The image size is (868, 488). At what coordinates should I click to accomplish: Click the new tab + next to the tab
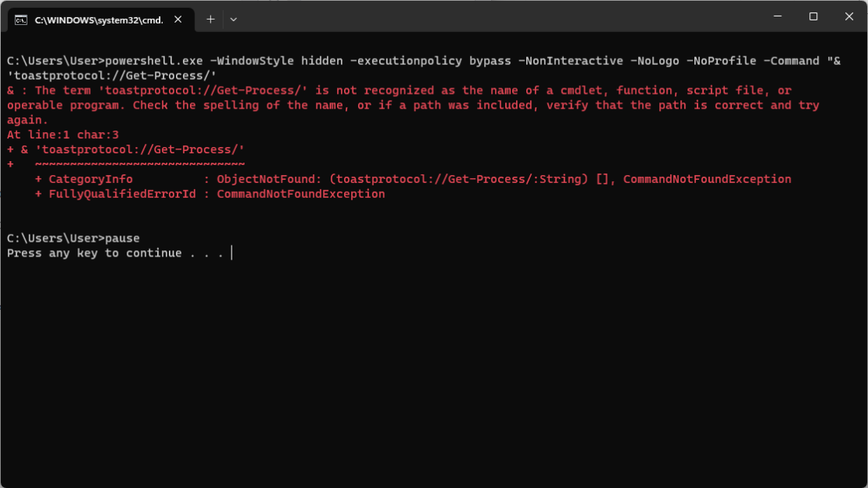pyautogui.click(x=210, y=19)
